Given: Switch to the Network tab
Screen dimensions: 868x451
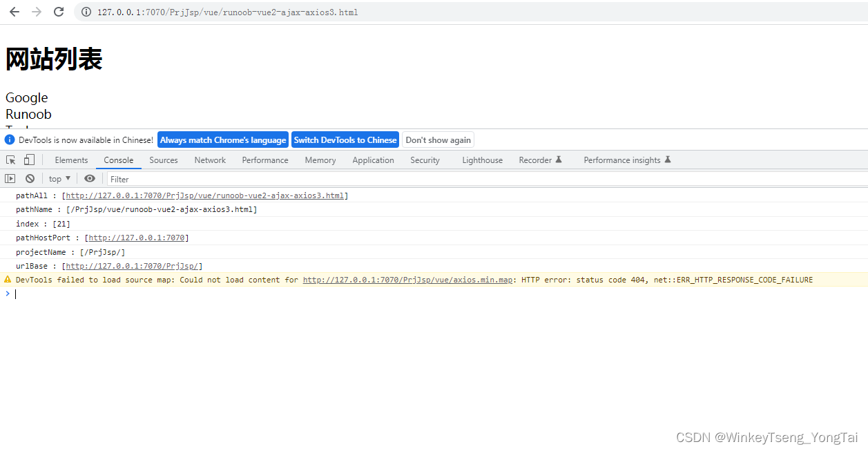Looking at the screenshot, I should [x=209, y=160].
